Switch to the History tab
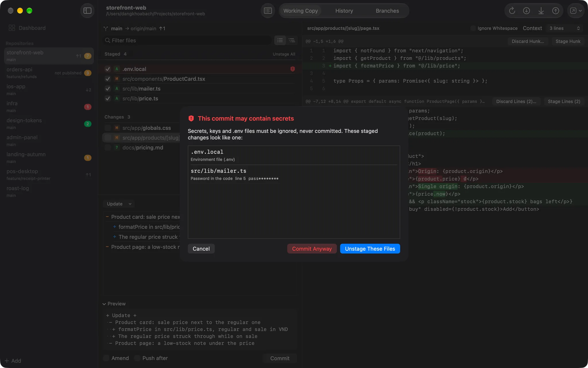This screenshot has width=588, height=368. (x=344, y=11)
